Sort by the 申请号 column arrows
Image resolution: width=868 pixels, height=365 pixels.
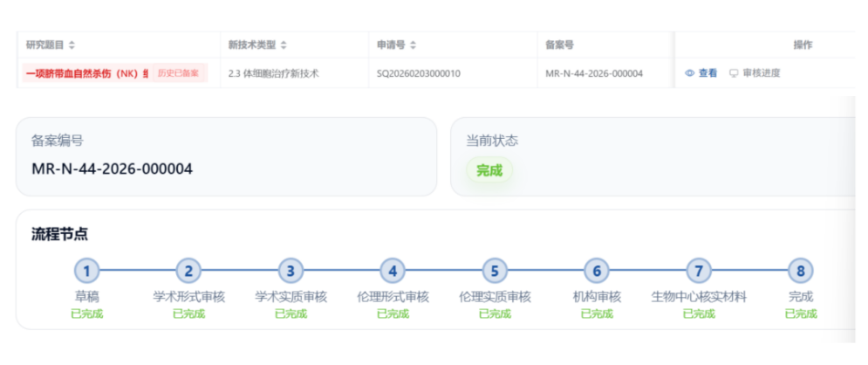tap(413, 45)
